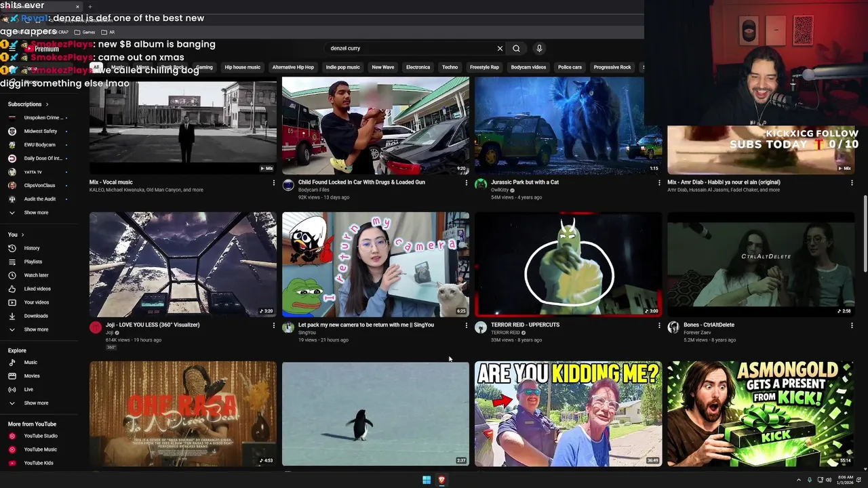
Task: Open the TERROR REID - UPPERCUTS video title
Action: (525, 325)
